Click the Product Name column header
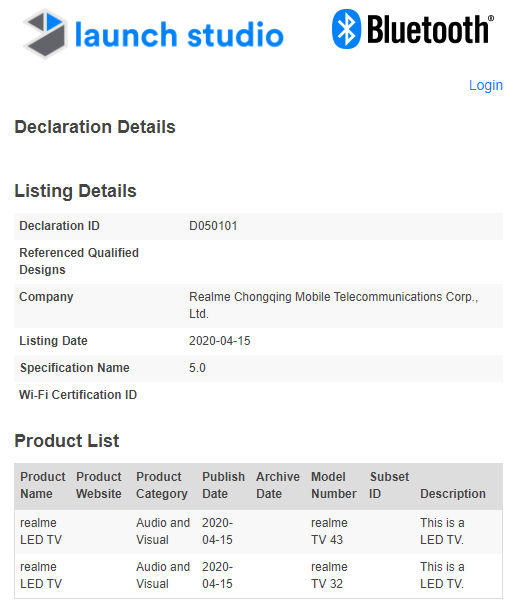 click(42, 485)
